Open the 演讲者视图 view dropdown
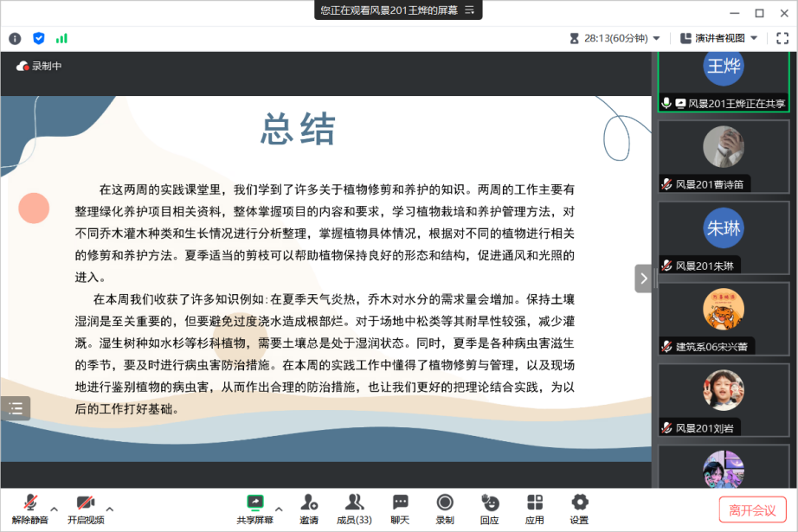Screen dimensions: 798x532 [x=718, y=38]
